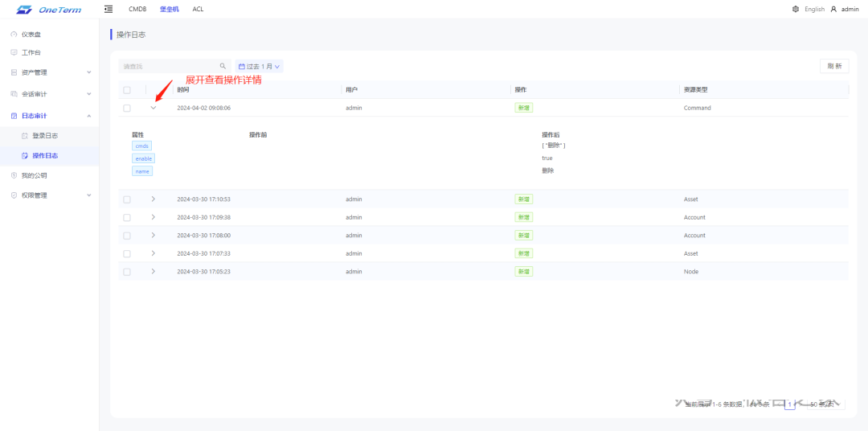This screenshot has height=431, width=868.
Task: Check the 2024-04-02 09:08:06 row checkbox
Action: point(127,108)
